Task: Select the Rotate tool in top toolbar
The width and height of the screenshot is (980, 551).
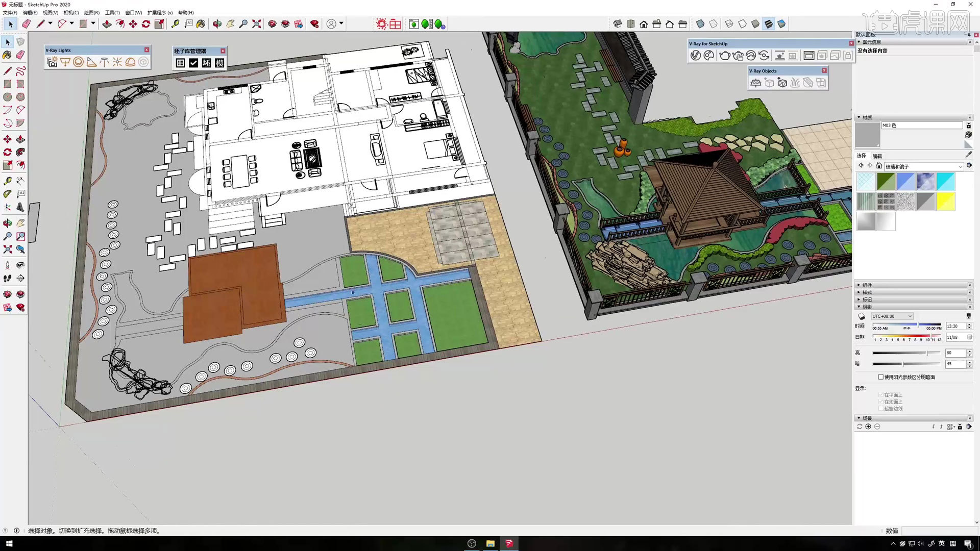Action: [x=146, y=24]
